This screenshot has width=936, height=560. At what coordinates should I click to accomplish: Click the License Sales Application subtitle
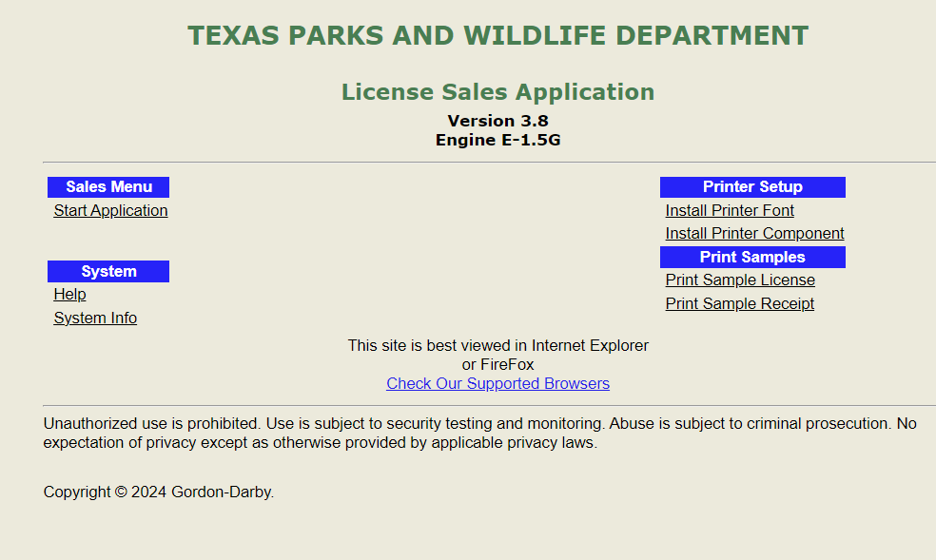pyautogui.click(x=497, y=92)
